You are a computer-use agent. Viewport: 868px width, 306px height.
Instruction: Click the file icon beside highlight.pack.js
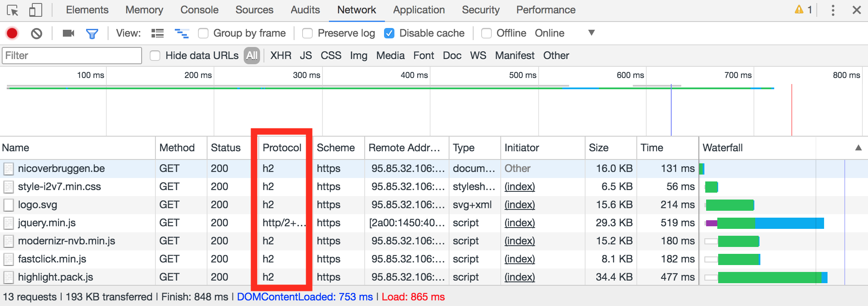point(9,277)
